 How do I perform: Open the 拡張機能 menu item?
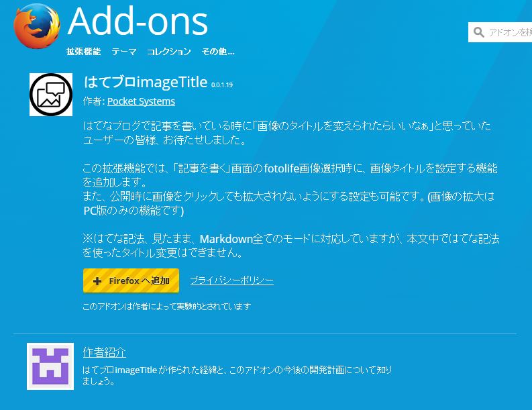pos(83,52)
